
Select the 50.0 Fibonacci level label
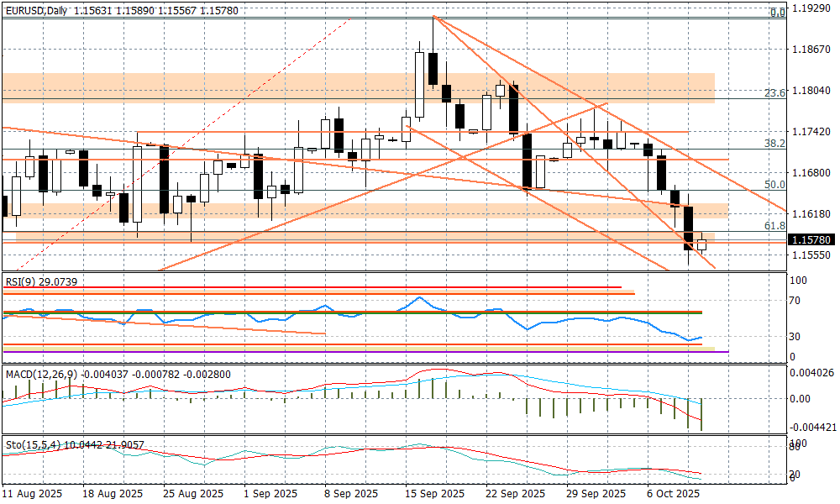pos(774,184)
